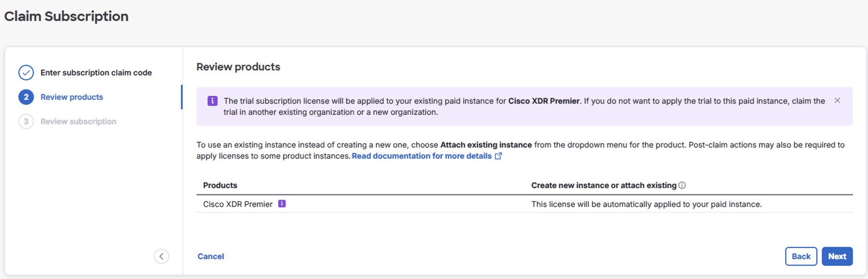Click the Products column header

coord(220,185)
